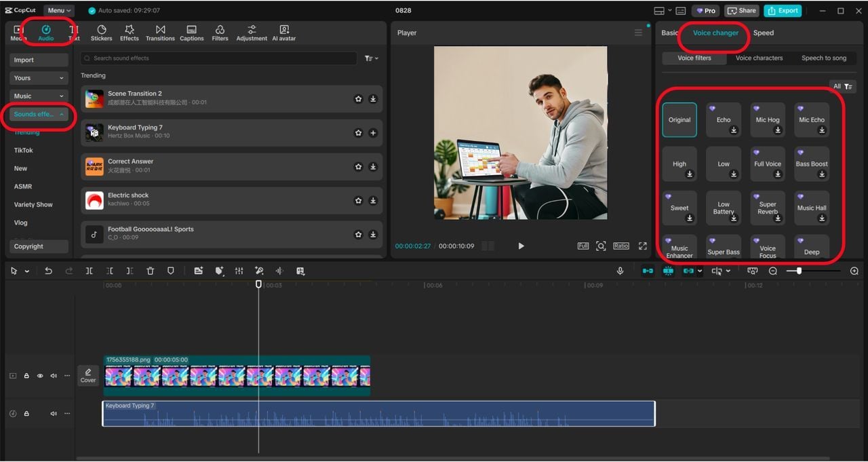Click the Share button

(x=741, y=11)
